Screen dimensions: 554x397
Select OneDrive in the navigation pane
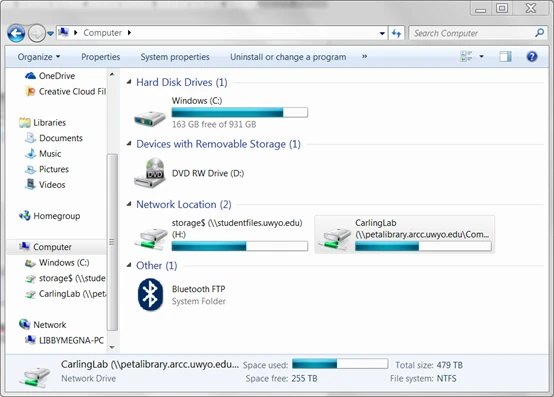coord(57,76)
